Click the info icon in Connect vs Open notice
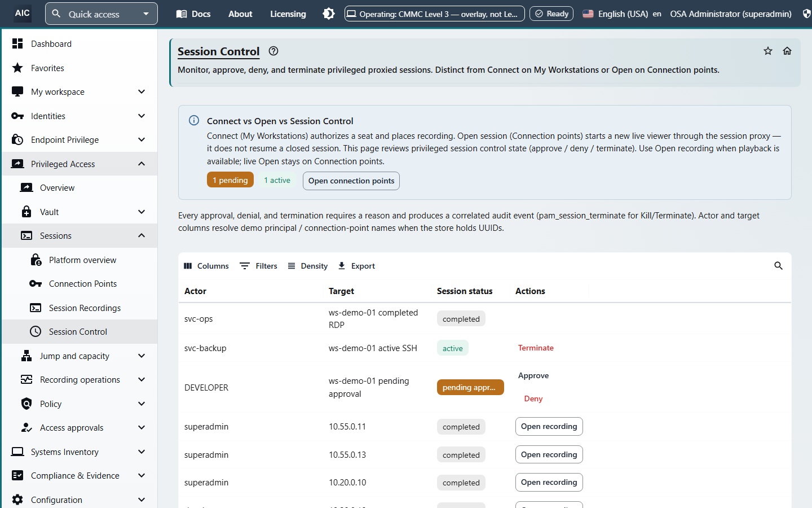812x508 pixels. pos(194,120)
